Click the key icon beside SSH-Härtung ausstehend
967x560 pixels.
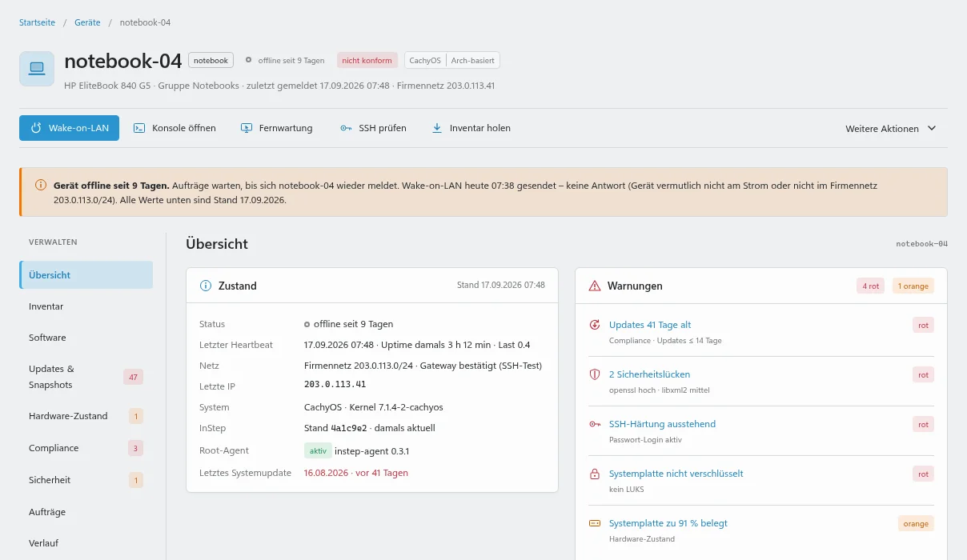595,424
